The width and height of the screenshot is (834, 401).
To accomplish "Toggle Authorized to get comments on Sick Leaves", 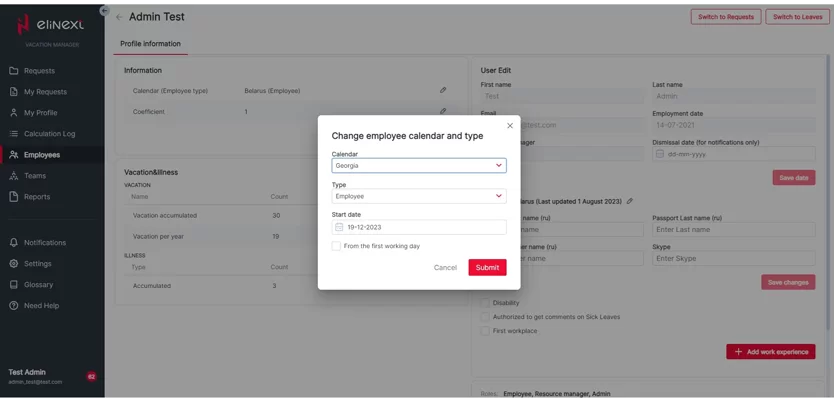I will pyautogui.click(x=485, y=317).
